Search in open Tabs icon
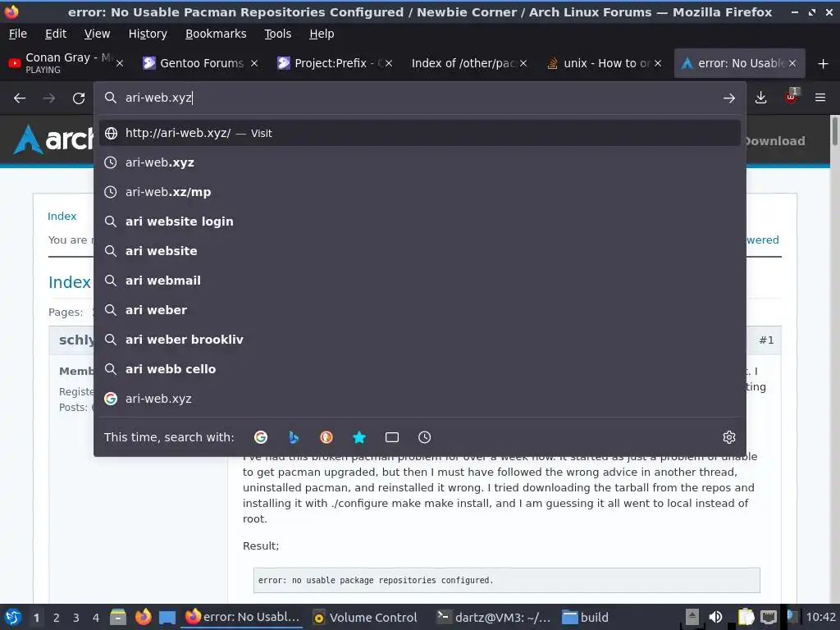This screenshot has height=630, width=840. (391, 437)
